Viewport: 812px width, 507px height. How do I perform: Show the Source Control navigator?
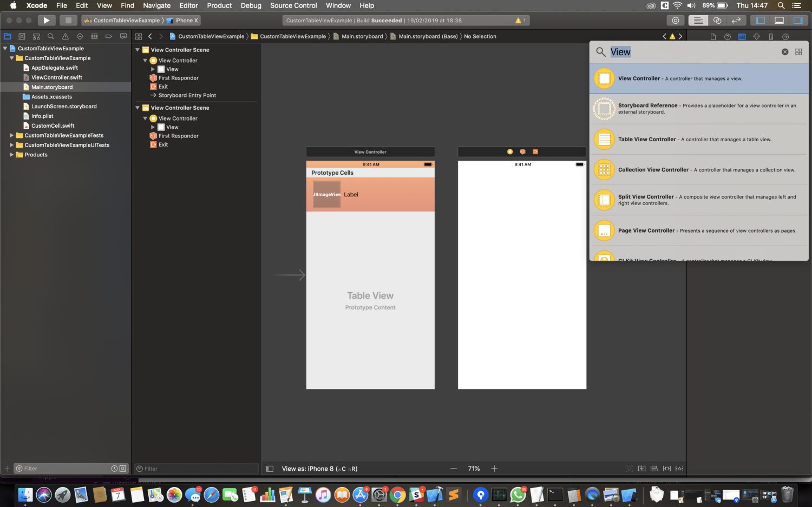(x=22, y=36)
